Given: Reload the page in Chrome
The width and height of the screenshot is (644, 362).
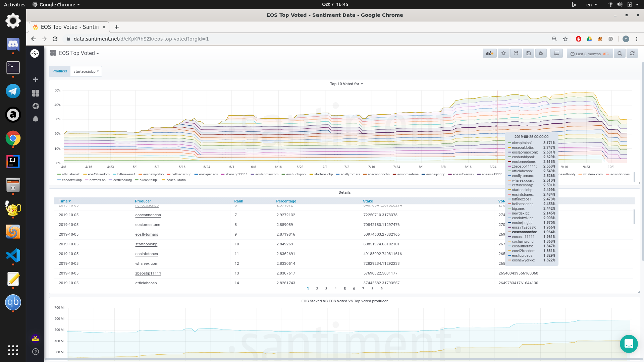Looking at the screenshot, I should (55, 39).
